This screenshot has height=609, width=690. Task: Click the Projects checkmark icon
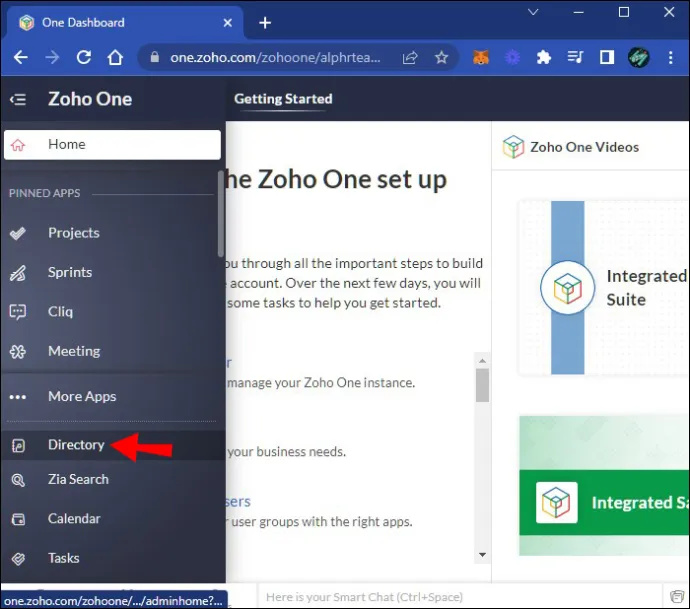tap(18, 233)
